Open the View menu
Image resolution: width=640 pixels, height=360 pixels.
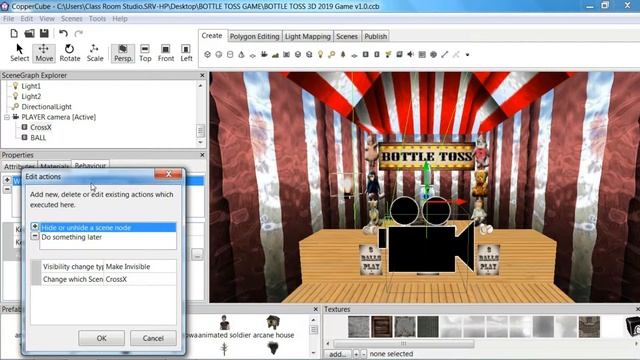click(47, 19)
